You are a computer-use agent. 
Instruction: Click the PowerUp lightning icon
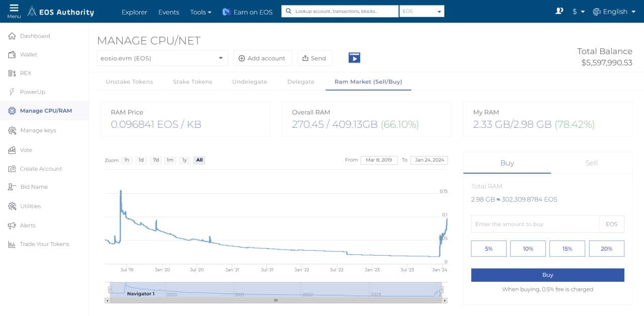click(x=12, y=92)
